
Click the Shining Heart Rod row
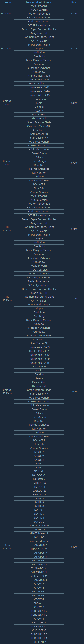(39, 76)
